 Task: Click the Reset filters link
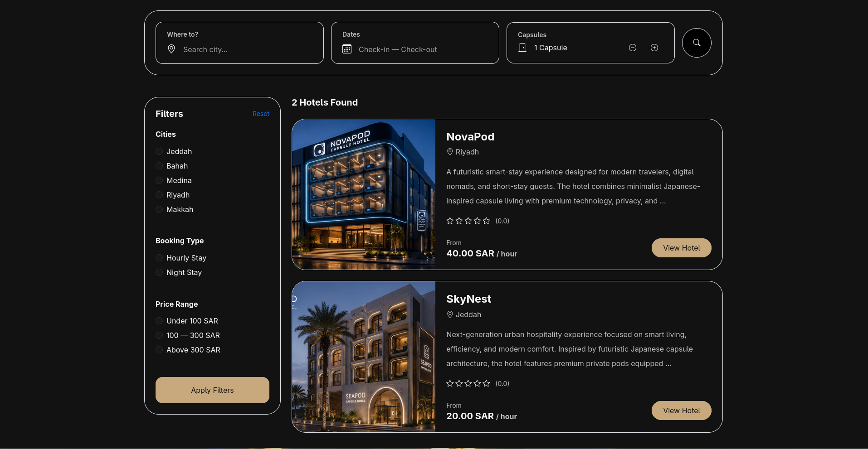point(261,114)
